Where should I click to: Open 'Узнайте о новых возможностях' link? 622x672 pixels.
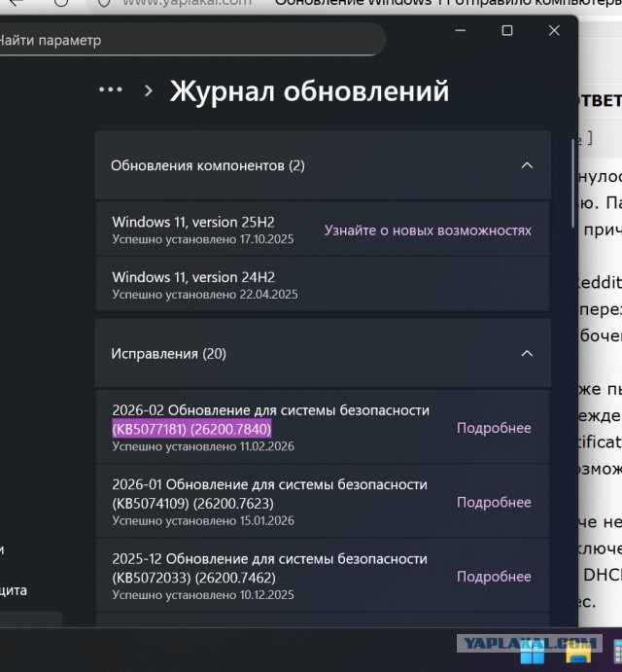[x=428, y=230]
